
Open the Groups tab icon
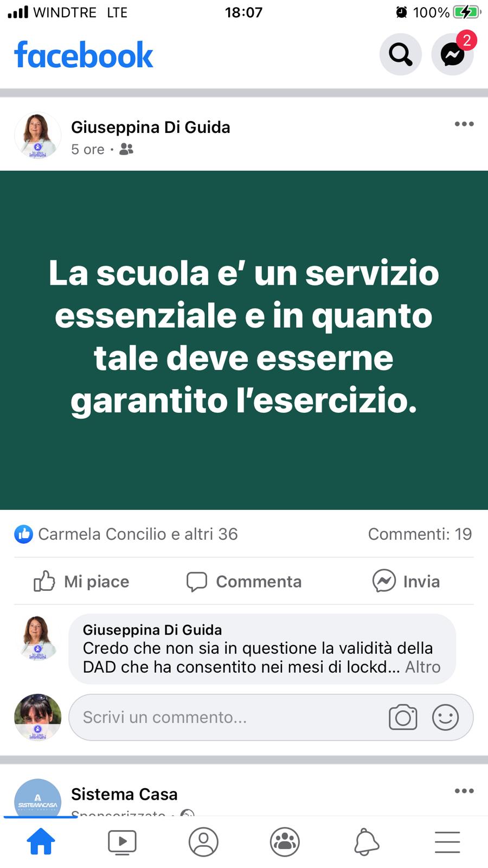tap(285, 842)
